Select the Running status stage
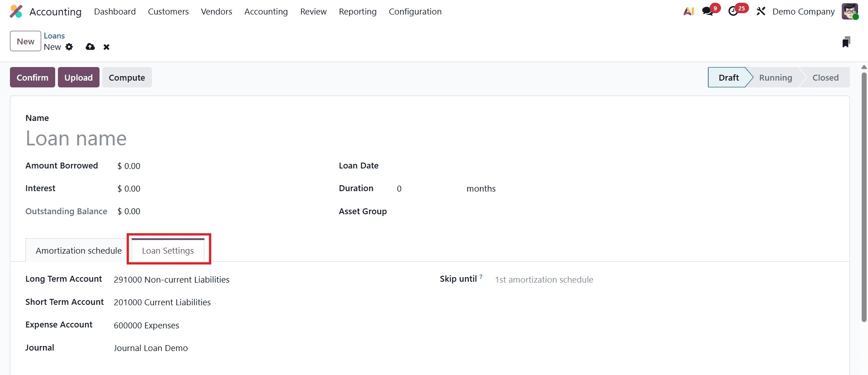The width and height of the screenshot is (868, 375). tap(775, 77)
